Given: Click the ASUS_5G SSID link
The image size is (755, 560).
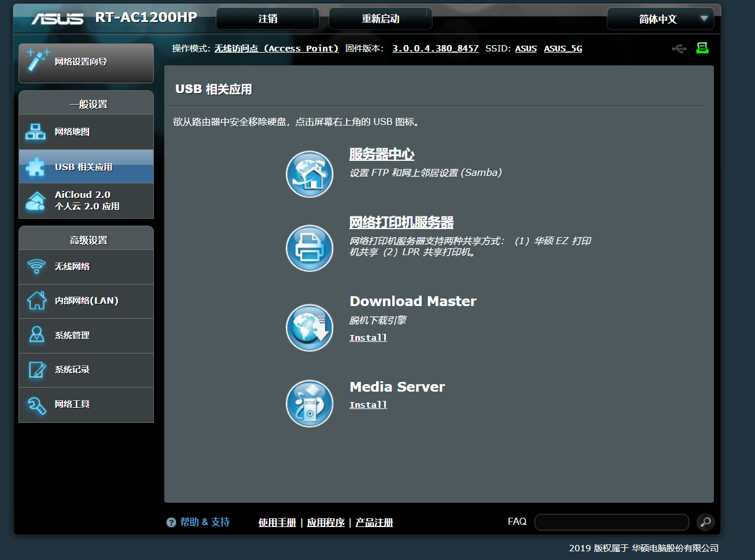Looking at the screenshot, I should click(563, 49).
